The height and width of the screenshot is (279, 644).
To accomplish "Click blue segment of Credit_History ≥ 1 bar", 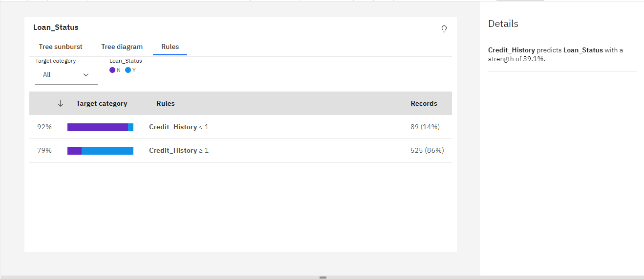I will tap(107, 151).
